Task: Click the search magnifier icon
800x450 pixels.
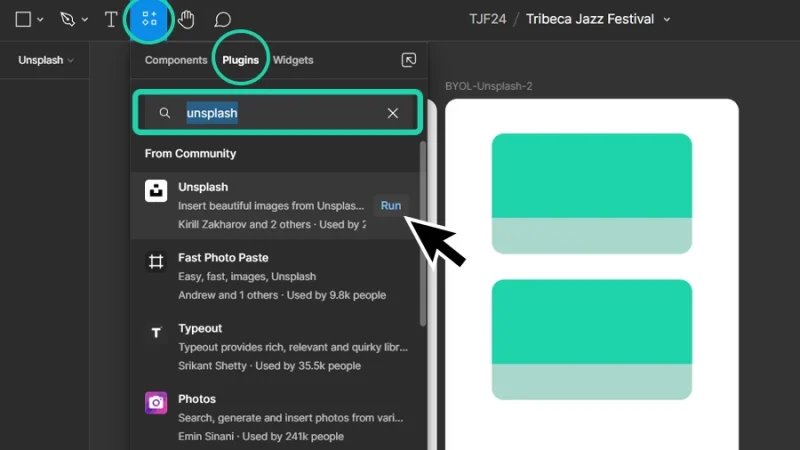Action: pyautogui.click(x=164, y=113)
